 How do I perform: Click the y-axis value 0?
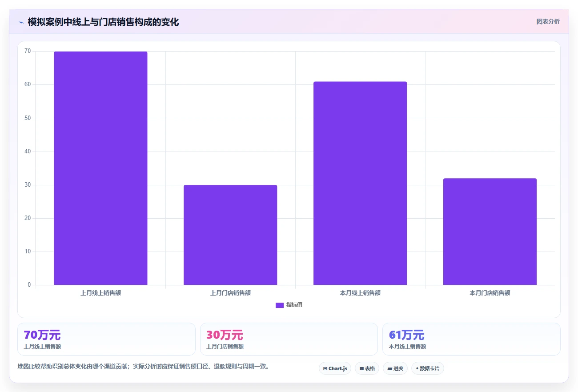tap(29, 285)
